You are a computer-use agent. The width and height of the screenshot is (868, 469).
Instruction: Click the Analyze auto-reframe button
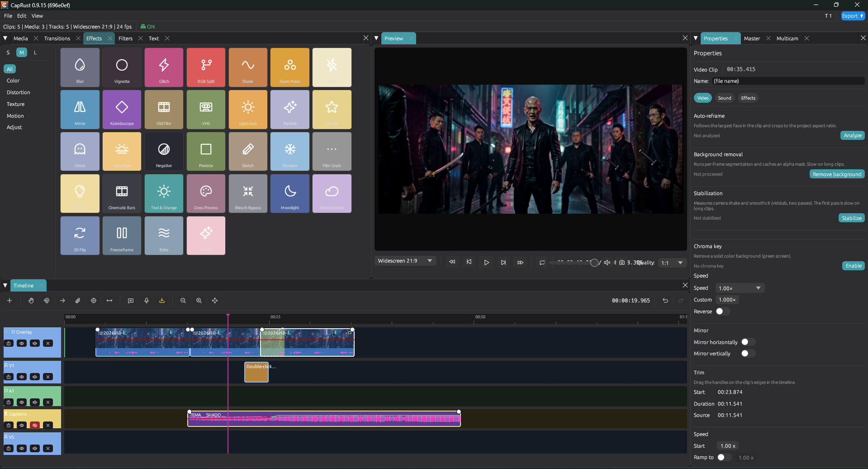click(852, 135)
